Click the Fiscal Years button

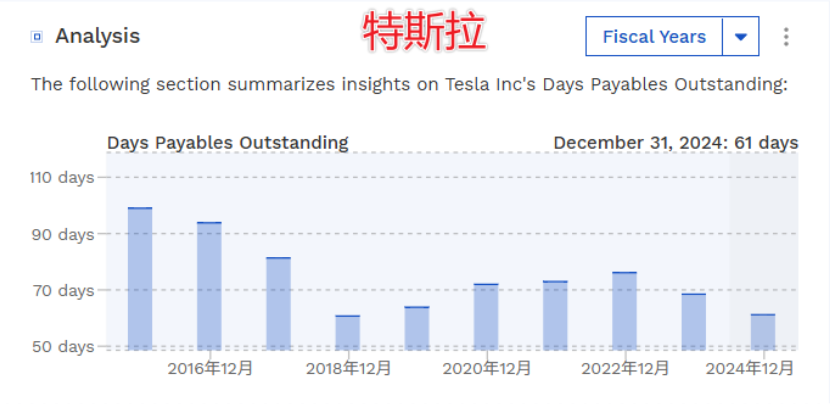point(654,37)
